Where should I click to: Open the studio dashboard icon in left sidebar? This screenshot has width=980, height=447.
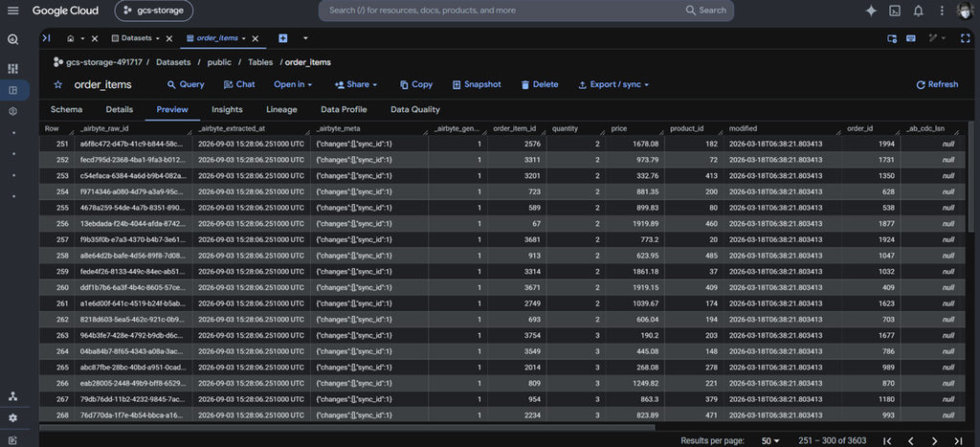[13, 68]
